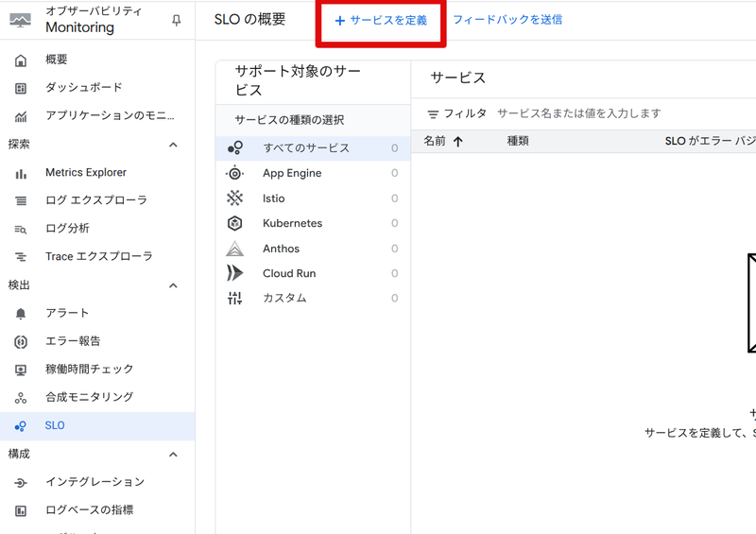Collapse the 検出 section
756x534 pixels.
tap(173, 285)
